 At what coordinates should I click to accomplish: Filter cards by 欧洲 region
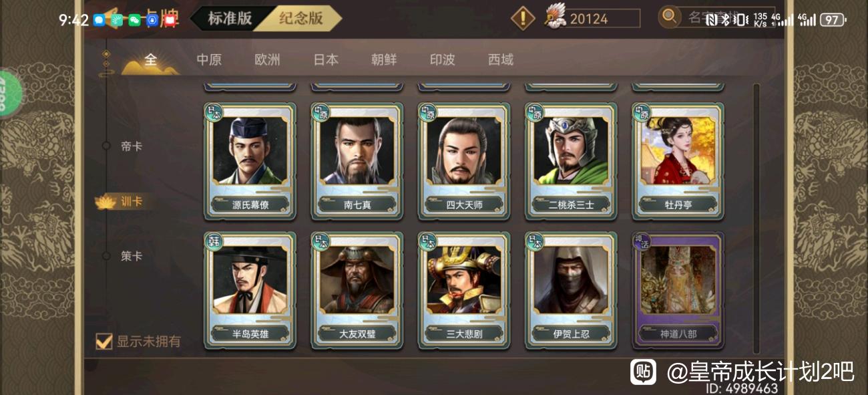click(x=267, y=59)
